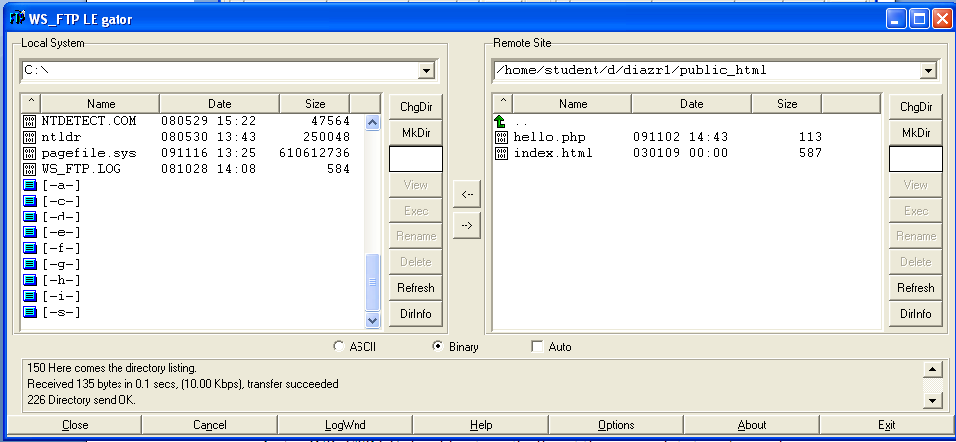Click remote filter input box under MkDir
The width and height of the screenshot is (956, 442).
[916, 159]
